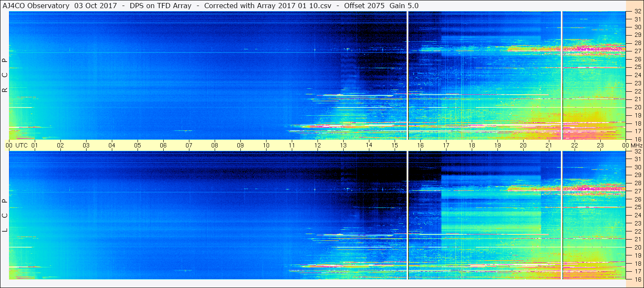Click the 28 MHz tick label of RCP panel
644x288 pixels.
click(x=637, y=43)
